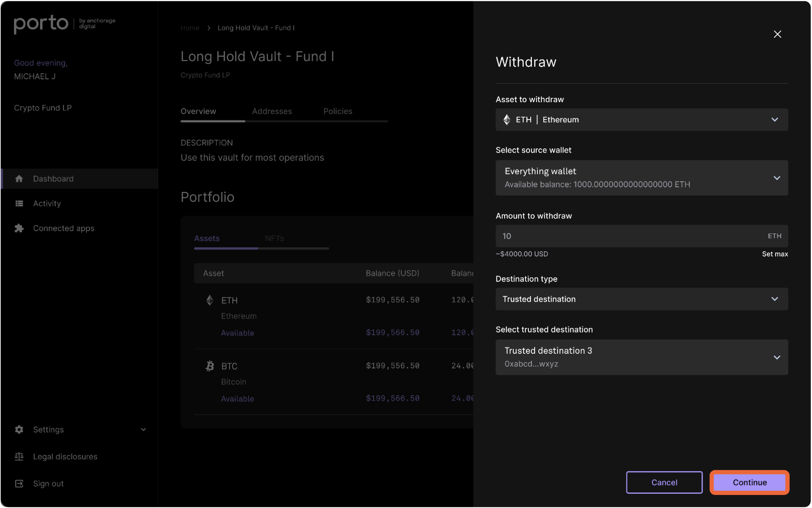This screenshot has width=812, height=508.
Task: Click the Activity list icon
Action: tap(19, 204)
